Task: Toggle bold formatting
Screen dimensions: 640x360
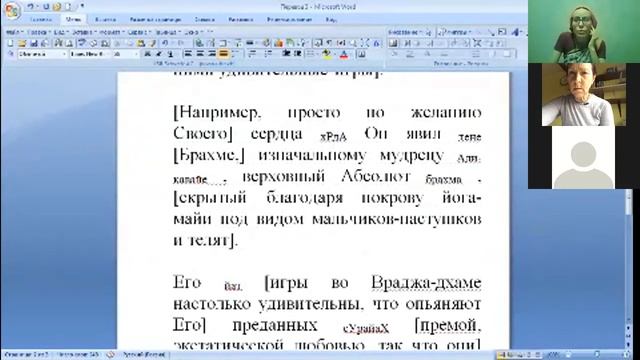Action: [x=147, y=54]
